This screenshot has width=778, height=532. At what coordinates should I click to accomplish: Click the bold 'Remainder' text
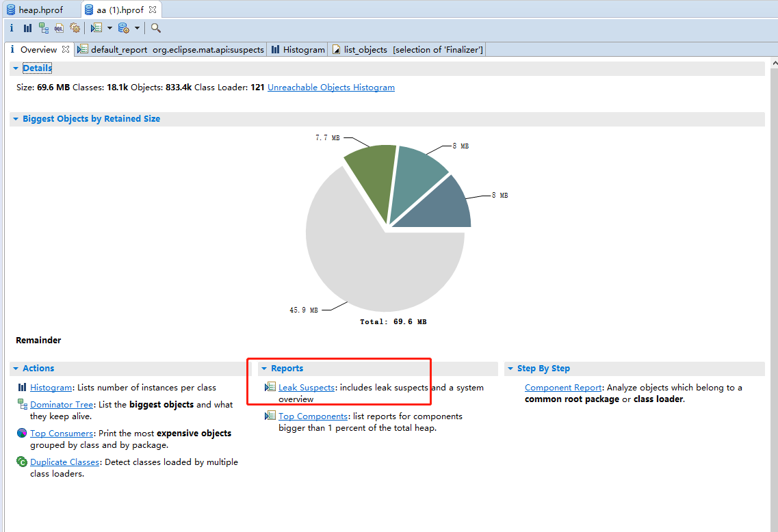click(38, 340)
